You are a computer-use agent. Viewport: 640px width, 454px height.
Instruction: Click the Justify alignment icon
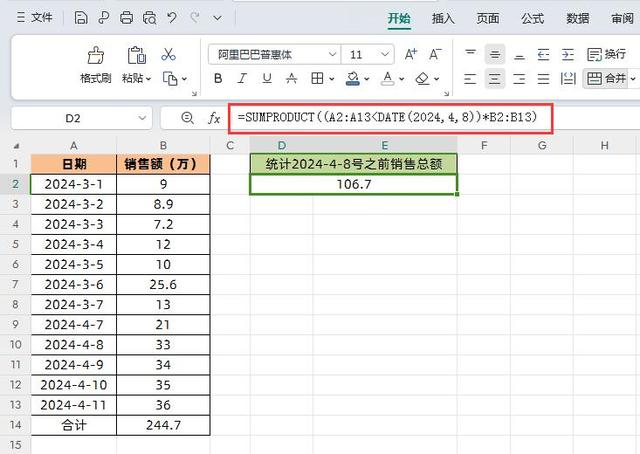543,78
